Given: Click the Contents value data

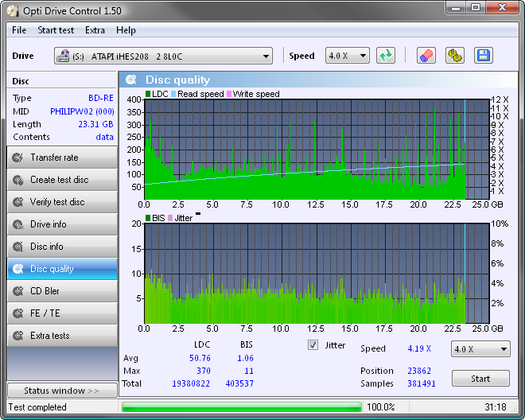Looking at the screenshot, I should [x=104, y=137].
